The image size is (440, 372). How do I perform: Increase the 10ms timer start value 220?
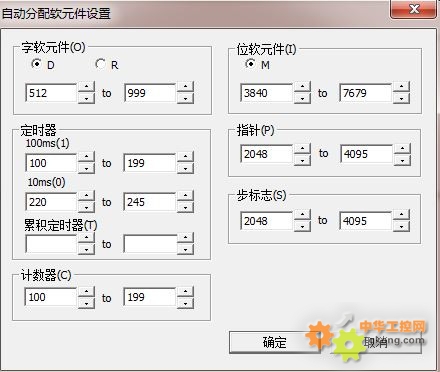click(x=86, y=196)
